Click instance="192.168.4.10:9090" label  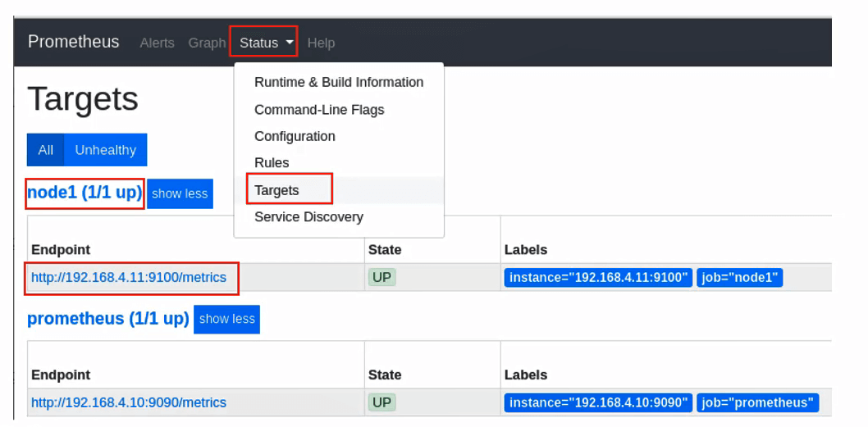point(598,402)
